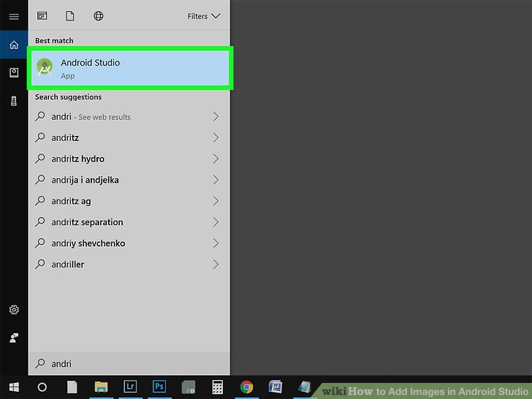532x399 pixels.
Task: Expand the arrow beside 'andriller'
Action: pyautogui.click(x=216, y=264)
